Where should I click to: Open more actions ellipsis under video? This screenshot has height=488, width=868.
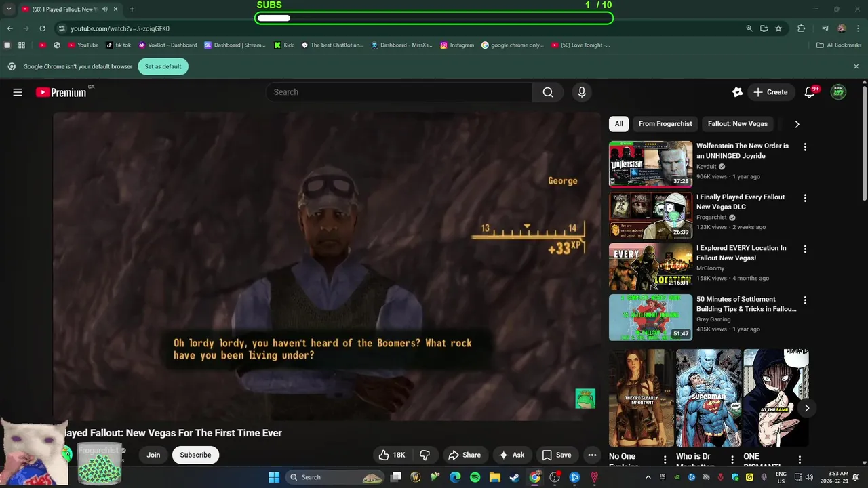tap(592, 455)
